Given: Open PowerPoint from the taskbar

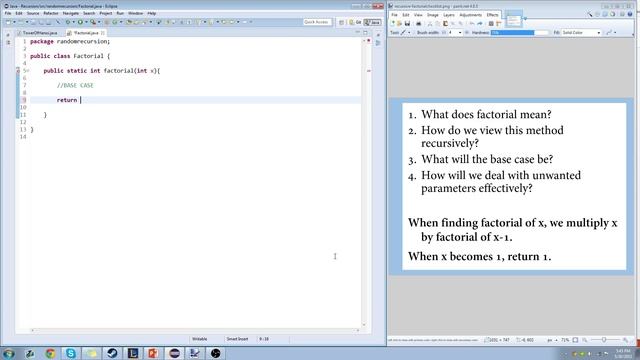Looking at the screenshot, I should tap(153, 353).
